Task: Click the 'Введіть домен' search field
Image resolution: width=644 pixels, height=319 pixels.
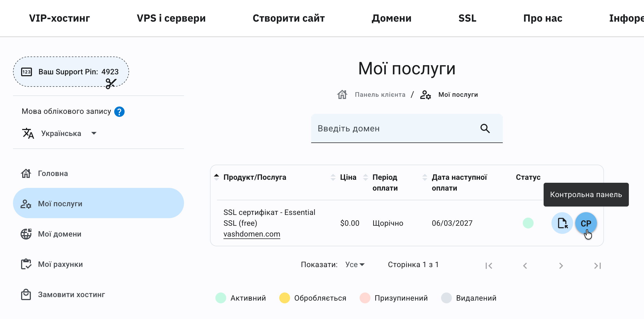Action: (x=379, y=129)
